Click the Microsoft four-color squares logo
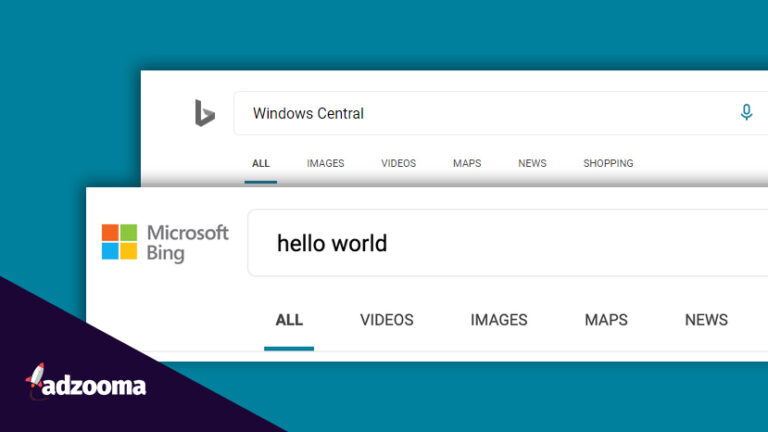 (x=120, y=241)
